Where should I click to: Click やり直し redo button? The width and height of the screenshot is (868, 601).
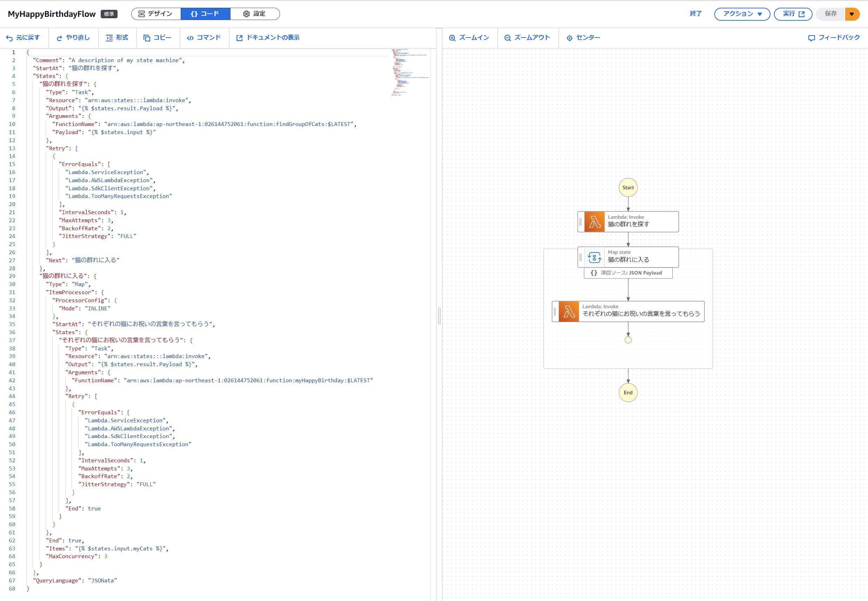pos(73,38)
